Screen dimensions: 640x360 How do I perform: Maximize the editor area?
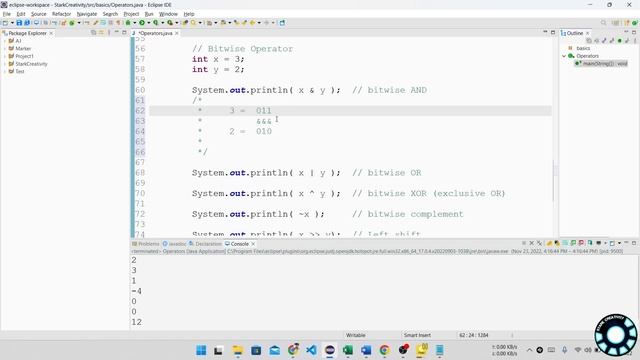click(x=553, y=32)
